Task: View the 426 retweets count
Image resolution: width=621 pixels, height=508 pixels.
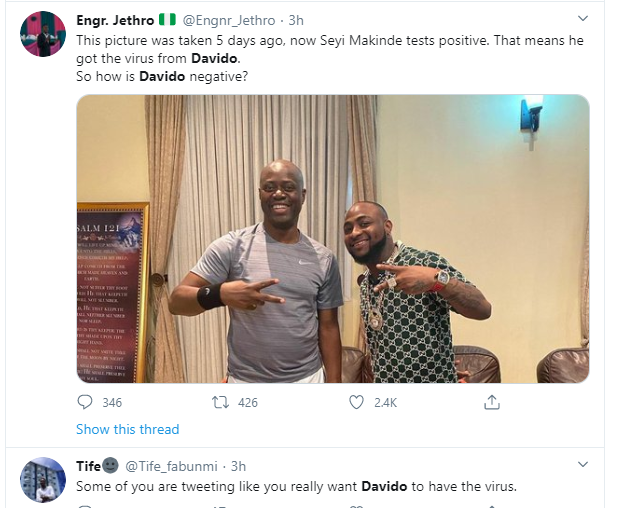Action: point(248,403)
